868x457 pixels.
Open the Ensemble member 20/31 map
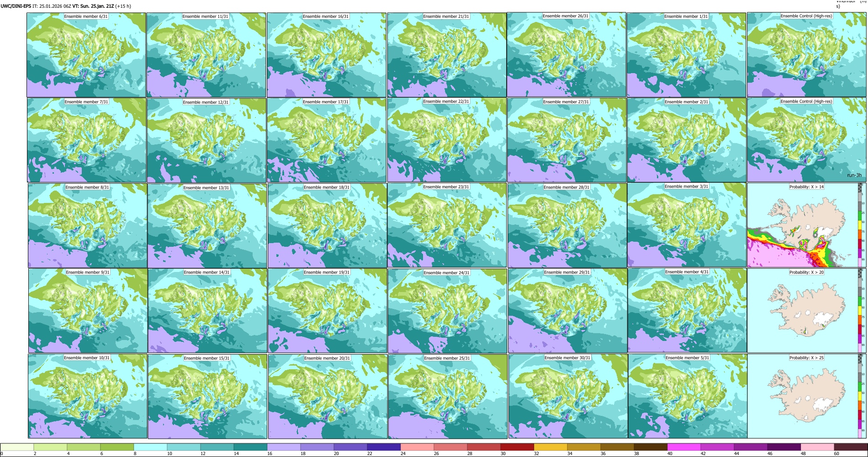[328, 396]
